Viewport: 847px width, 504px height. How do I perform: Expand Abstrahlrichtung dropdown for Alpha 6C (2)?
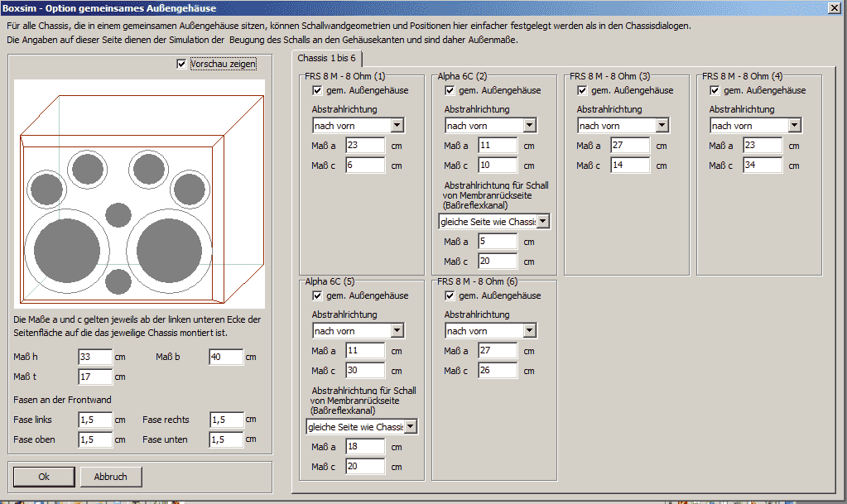529,126
